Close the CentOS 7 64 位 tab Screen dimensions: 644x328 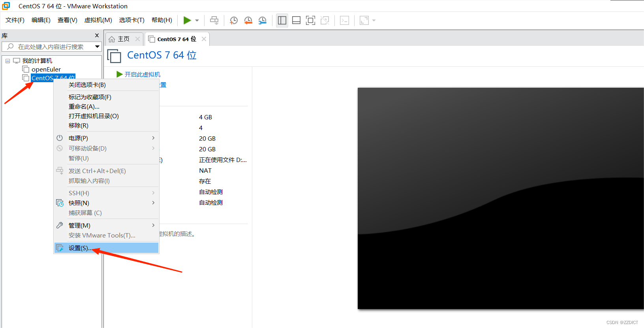[204, 39]
